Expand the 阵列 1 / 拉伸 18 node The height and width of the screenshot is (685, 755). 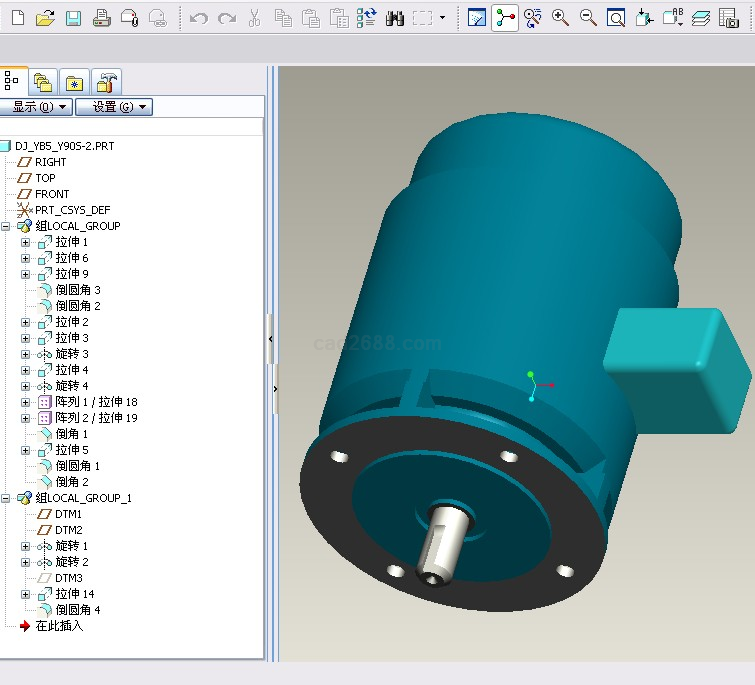[x=26, y=402]
